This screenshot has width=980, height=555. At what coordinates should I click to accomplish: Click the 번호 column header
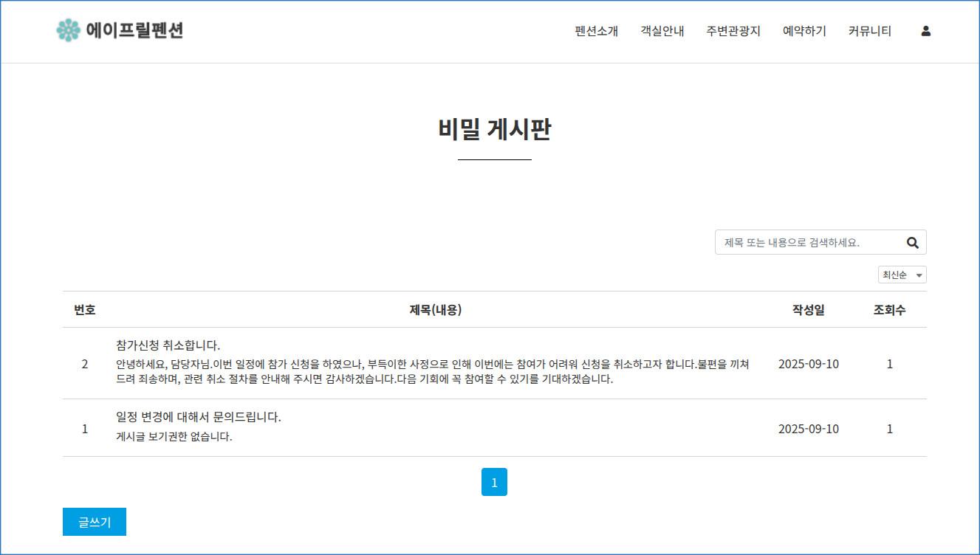coord(85,310)
